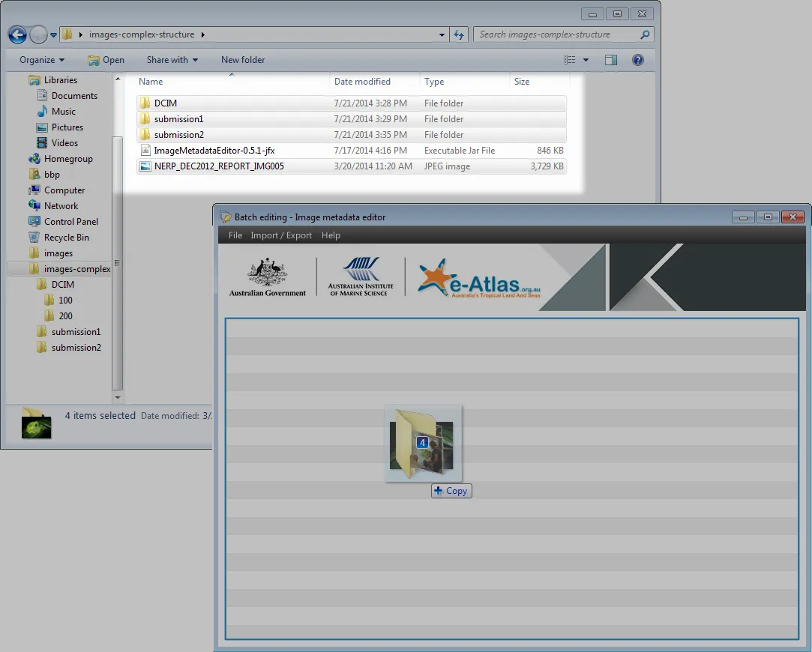Open Help menu in metadata editor
This screenshot has height=652, width=812.
pyautogui.click(x=331, y=235)
